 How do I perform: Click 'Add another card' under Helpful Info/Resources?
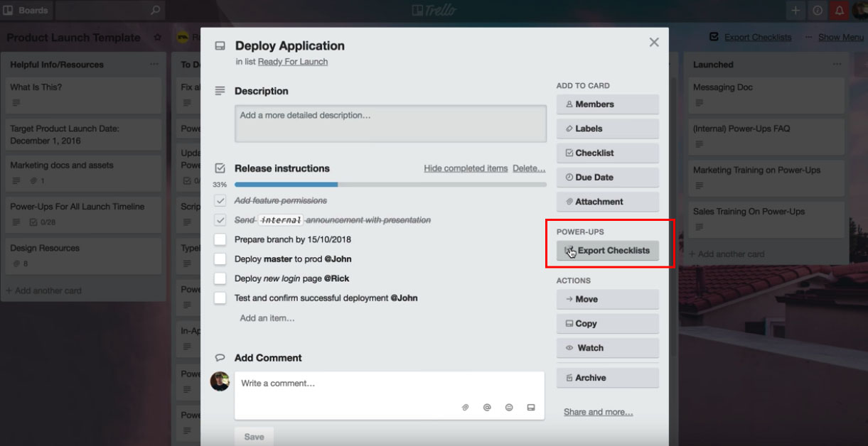(43, 290)
